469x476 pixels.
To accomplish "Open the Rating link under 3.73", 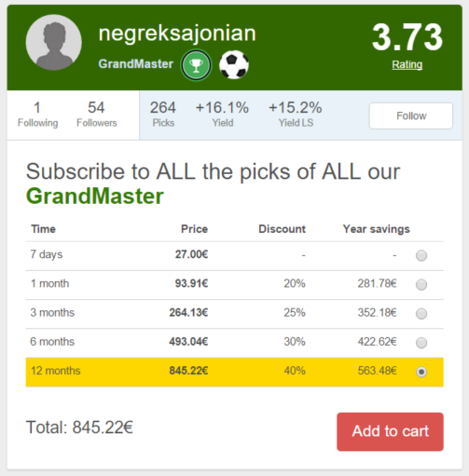I will pos(407,64).
